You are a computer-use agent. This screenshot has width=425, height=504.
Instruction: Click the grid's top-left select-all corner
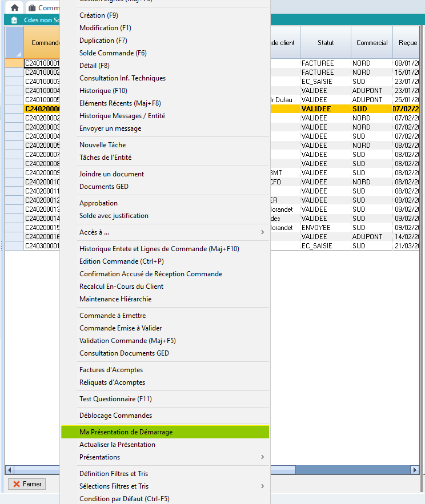pyautogui.click(x=14, y=42)
